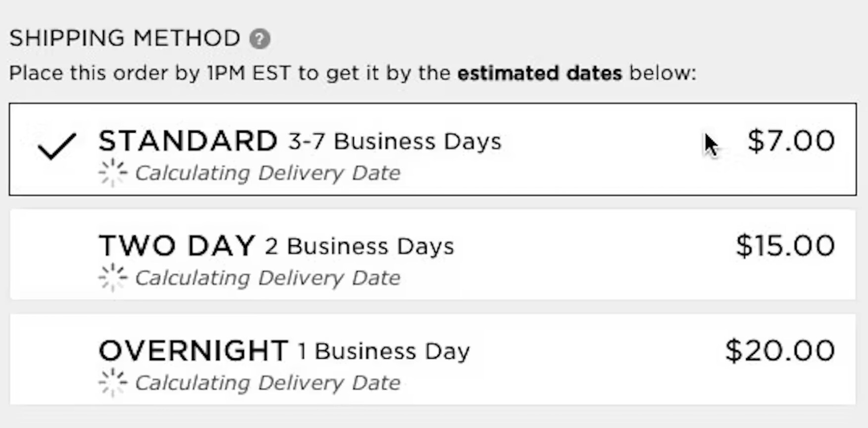Click the bold "estimated dates" text

click(539, 73)
